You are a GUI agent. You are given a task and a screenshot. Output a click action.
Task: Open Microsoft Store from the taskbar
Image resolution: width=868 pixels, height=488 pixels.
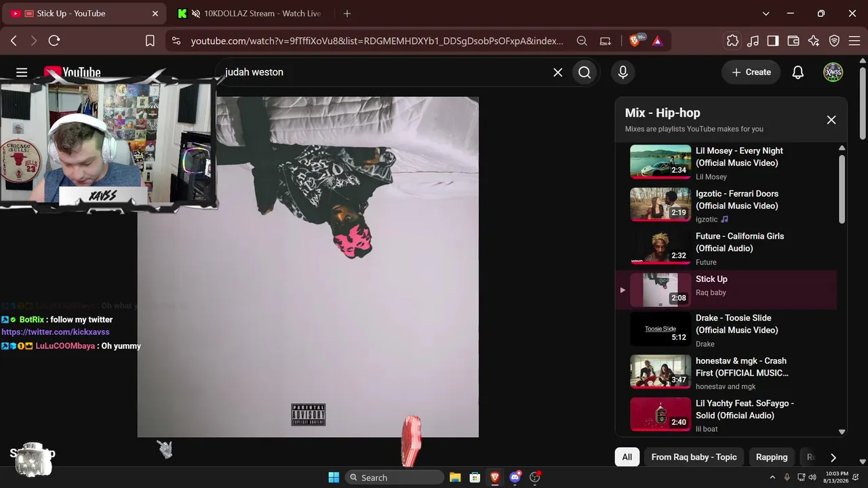click(475, 477)
